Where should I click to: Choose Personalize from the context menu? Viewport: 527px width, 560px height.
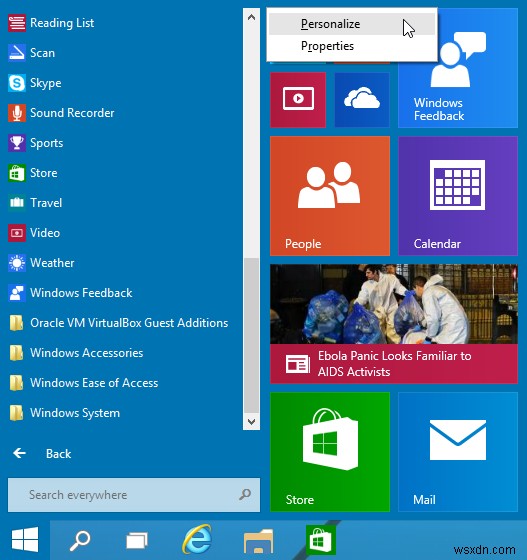352,24
